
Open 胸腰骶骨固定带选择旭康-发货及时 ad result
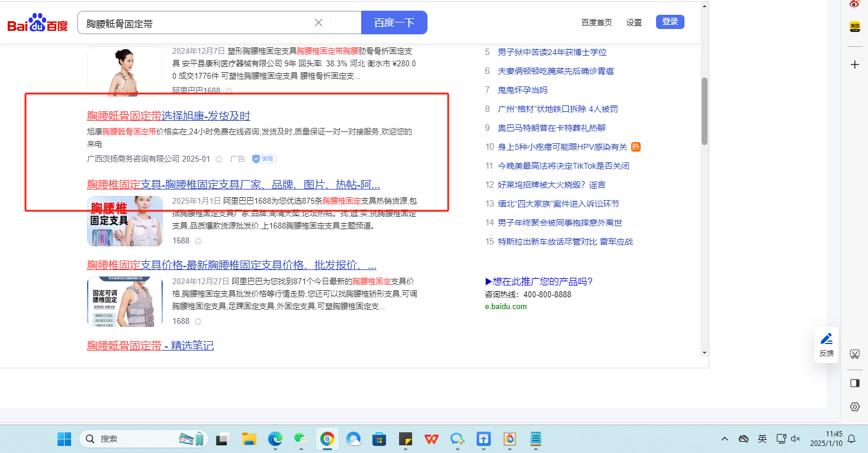click(169, 115)
